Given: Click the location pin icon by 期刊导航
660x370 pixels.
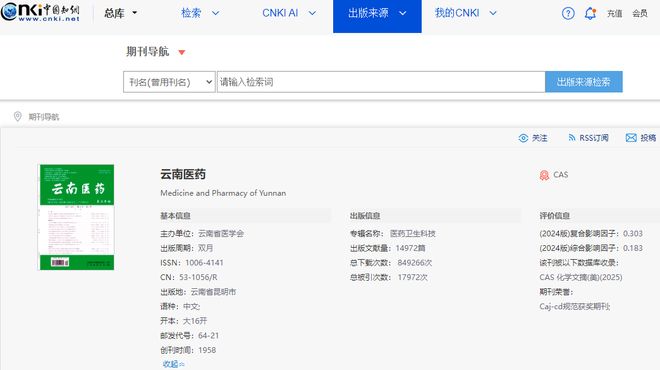Looking at the screenshot, I should tap(18, 117).
